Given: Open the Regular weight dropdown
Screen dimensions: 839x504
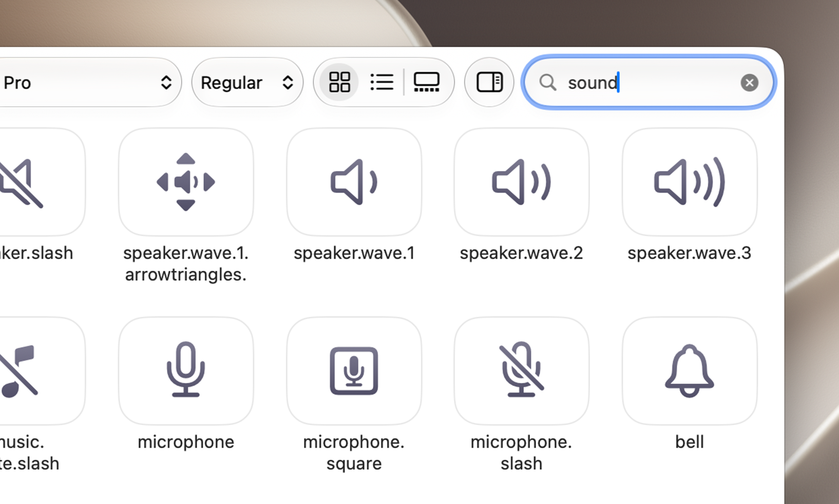Looking at the screenshot, I should tap(247, 82).
